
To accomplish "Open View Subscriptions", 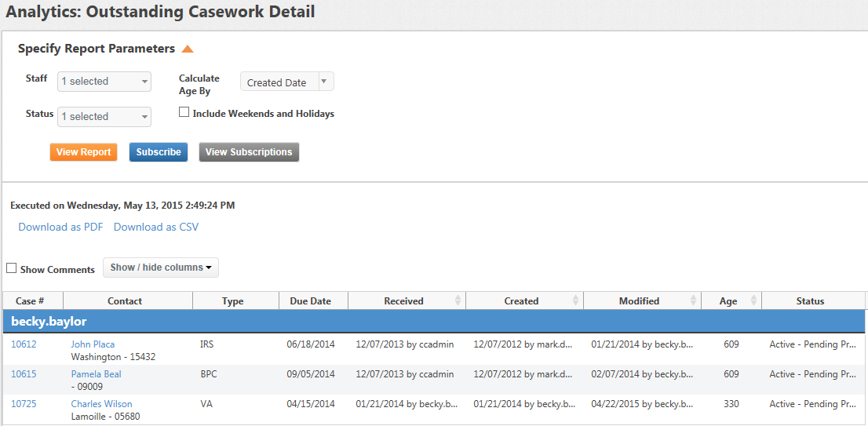I will tap(249, 152).
